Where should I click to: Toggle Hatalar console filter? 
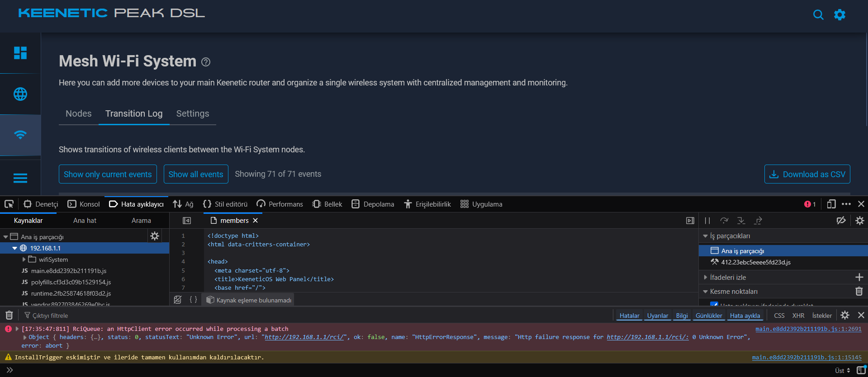click(x=629, y=316)
